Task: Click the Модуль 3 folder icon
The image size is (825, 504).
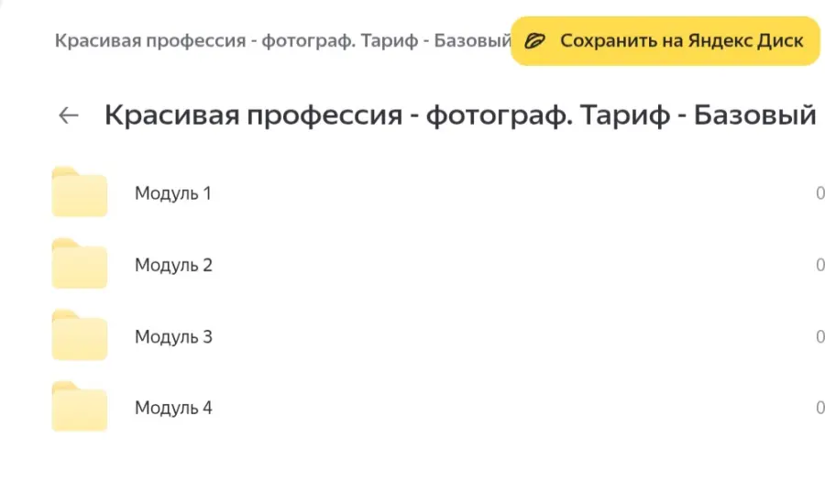Action: click(x=80, y=335)
